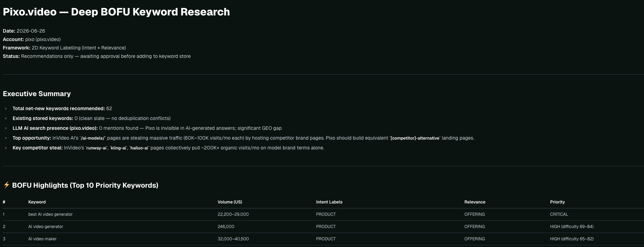The width and height of the screenshot is (644, 247).
Task: Click the keyword cell AI video maker
Action: click(x=42, y=239)
